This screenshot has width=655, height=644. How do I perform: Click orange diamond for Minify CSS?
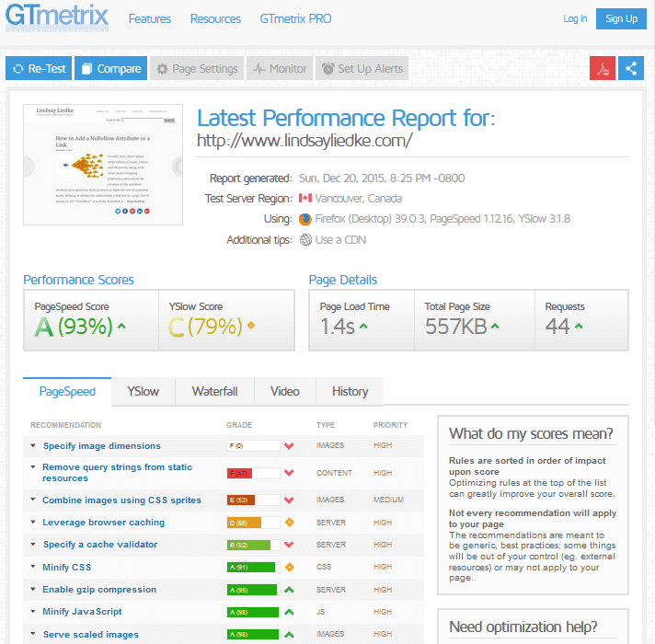point(289,567)
